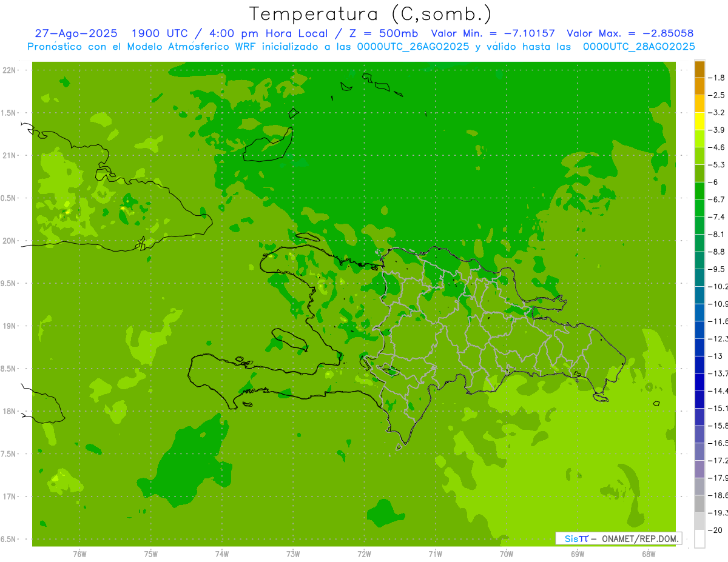Click '4:00 pm Hora Local' text
The image size is (728, 562).
268,33
